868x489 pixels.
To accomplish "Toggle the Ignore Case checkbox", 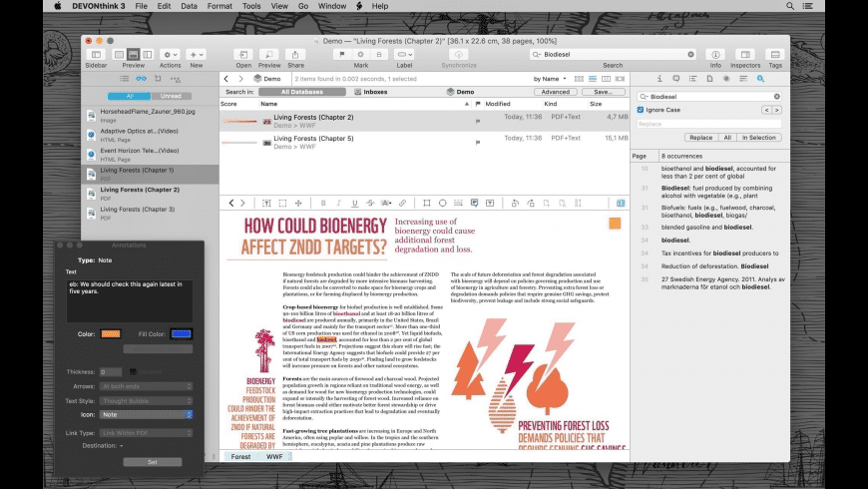I will pyautogui.click(x=641, y=110).
